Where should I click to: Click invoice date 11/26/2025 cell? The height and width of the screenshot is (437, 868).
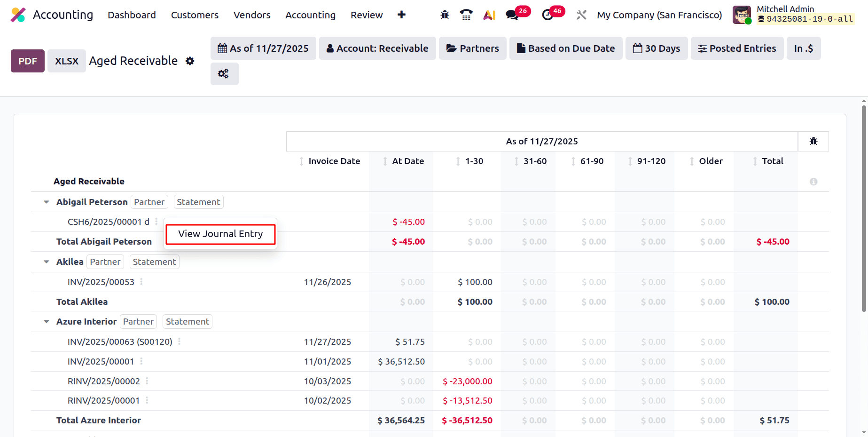328,282
